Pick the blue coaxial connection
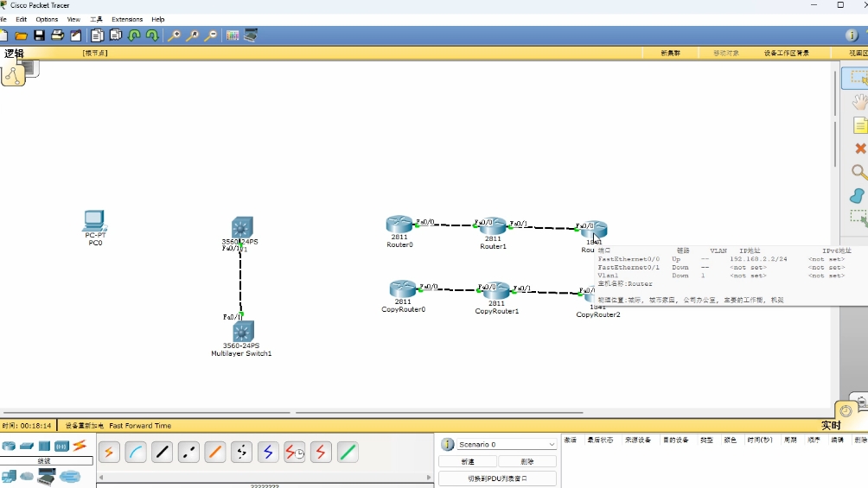This screenshot has height=488, width=868. tap(269, 453)
